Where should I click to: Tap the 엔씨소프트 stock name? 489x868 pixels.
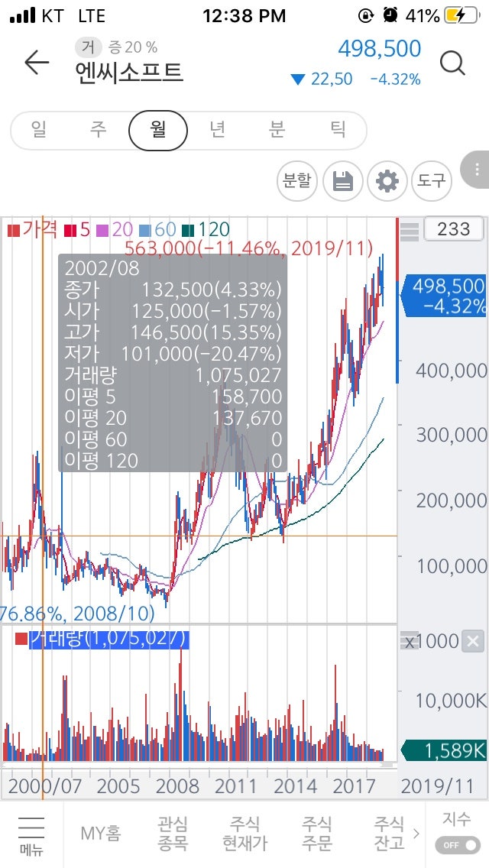[x=129, y=73]
